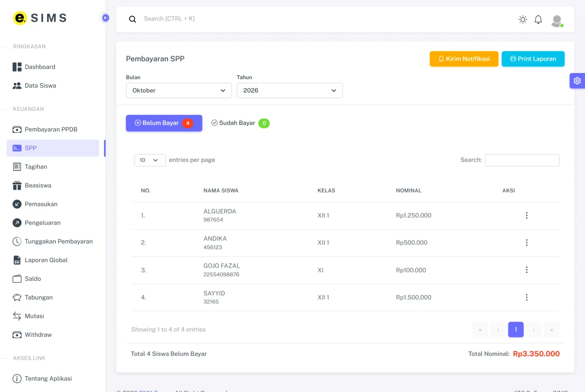This screenshot has width=585, height=392.
Task: Click the e.SIMS logo
Action: [x=40, y=18]
